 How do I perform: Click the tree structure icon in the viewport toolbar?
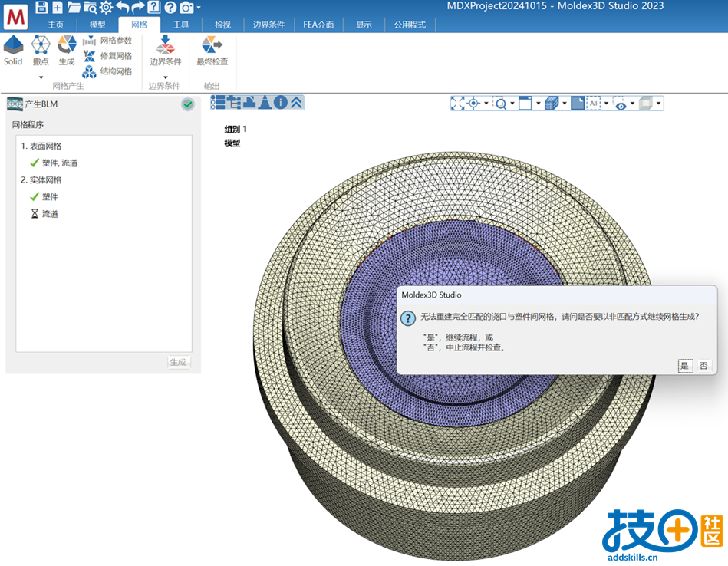coord(233,102)
